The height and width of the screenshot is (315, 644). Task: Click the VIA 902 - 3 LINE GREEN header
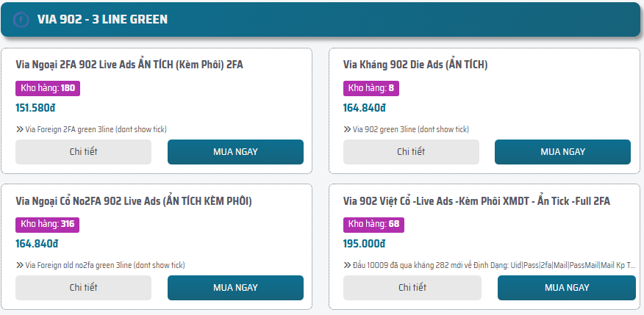tap(102, 20)
